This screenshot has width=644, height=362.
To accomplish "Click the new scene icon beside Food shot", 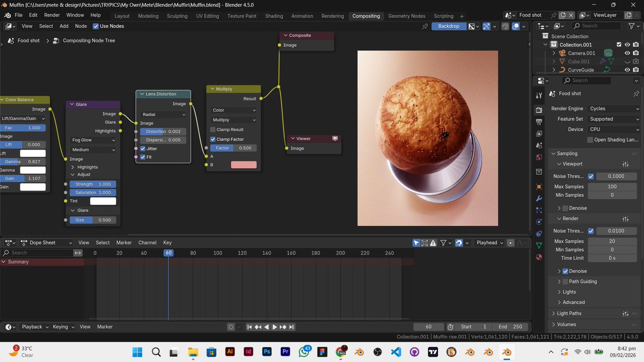I will (x=562, y=15).
